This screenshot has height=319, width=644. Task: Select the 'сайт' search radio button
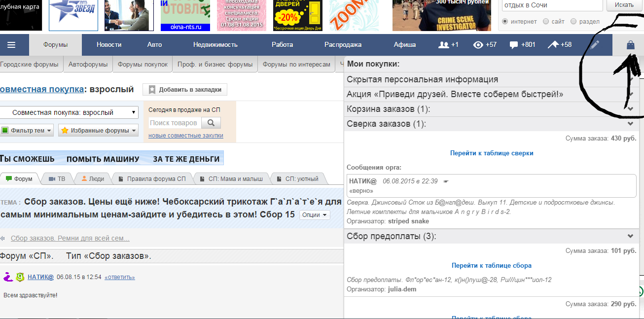click(546, 22)
